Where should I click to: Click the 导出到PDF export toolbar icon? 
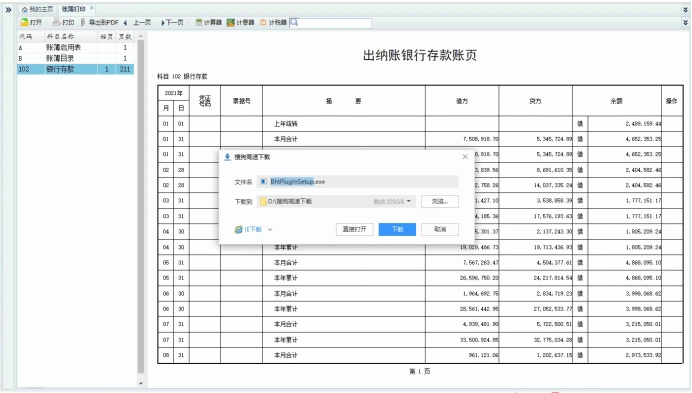click(83, 22)
